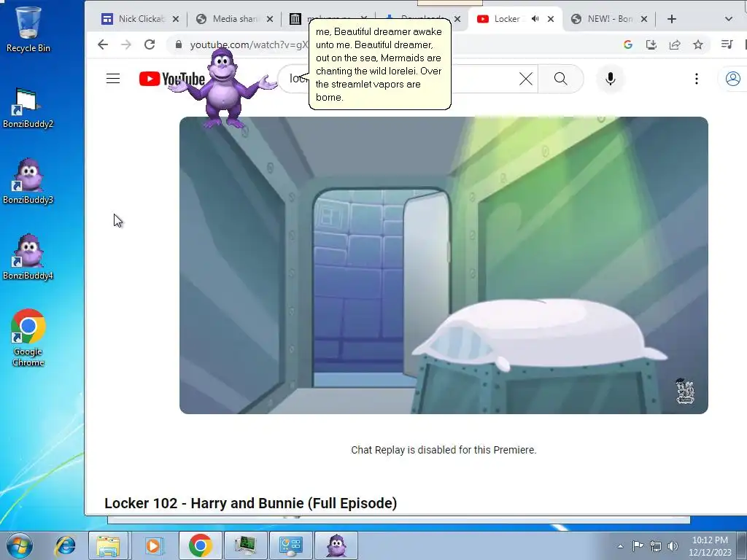Click the video title Locker 102
The height and width of the screenshot is (560, 747).
point(251,503)
